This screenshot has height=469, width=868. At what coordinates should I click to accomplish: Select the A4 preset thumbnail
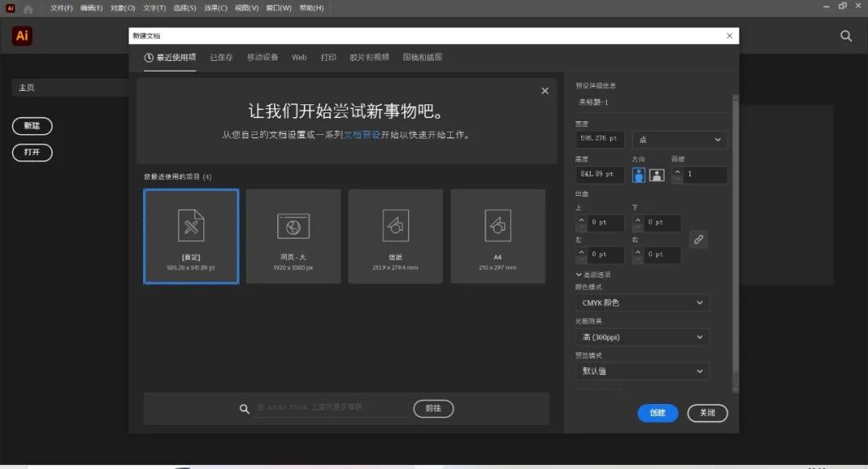click(497, 235)
